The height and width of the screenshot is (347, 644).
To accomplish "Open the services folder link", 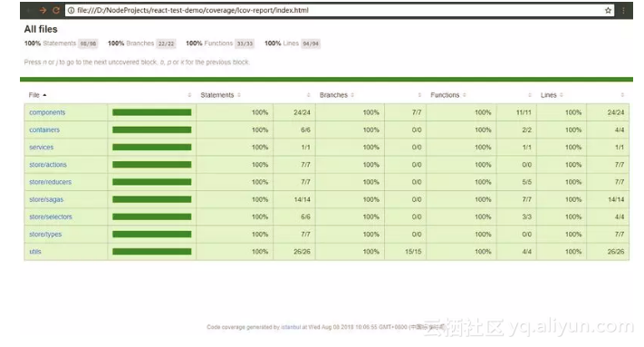I will (x=41, y=147).
